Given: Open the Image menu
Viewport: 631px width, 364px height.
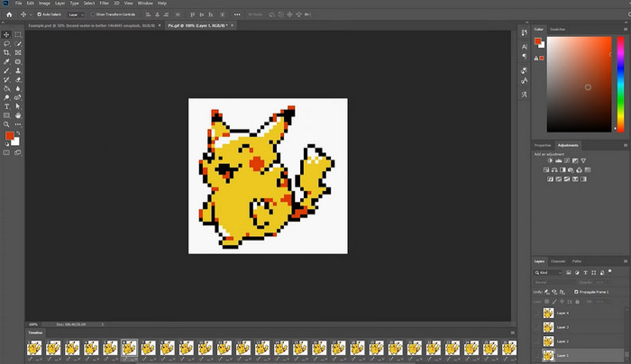Looking at the screenshot, I should click(44, 4).
